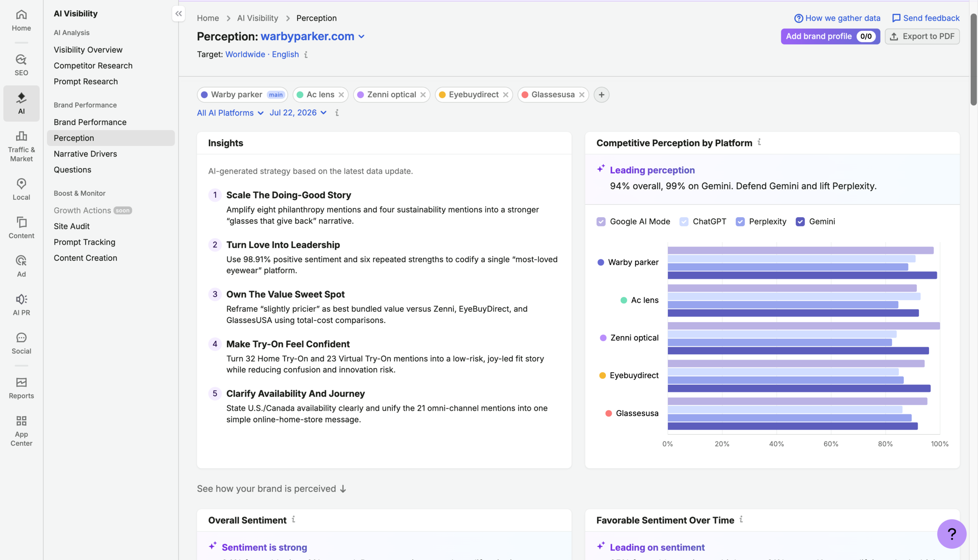Click Competitive Perception info icon
This screenshot has width=978, height=560.
tap(759, 142)
